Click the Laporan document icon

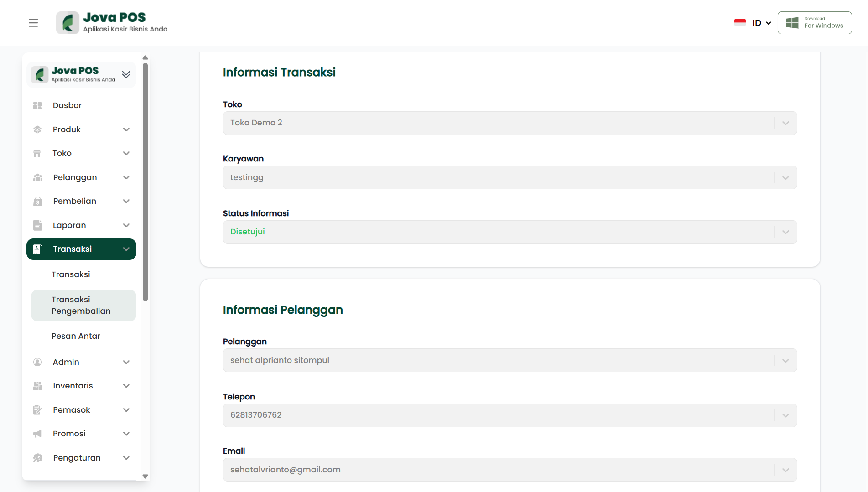37,225
